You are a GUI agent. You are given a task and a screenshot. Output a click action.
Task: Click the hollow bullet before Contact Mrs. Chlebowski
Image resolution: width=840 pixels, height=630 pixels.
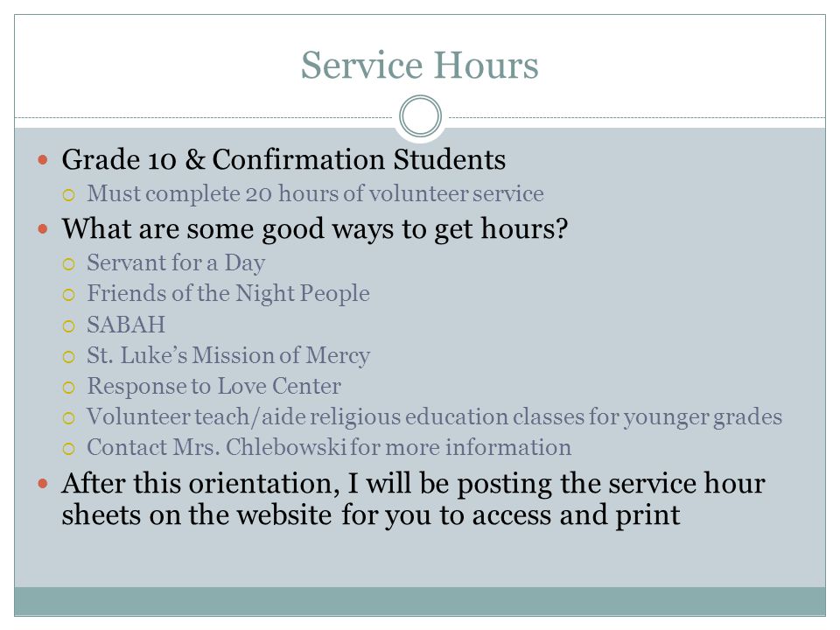coord(68,449)
